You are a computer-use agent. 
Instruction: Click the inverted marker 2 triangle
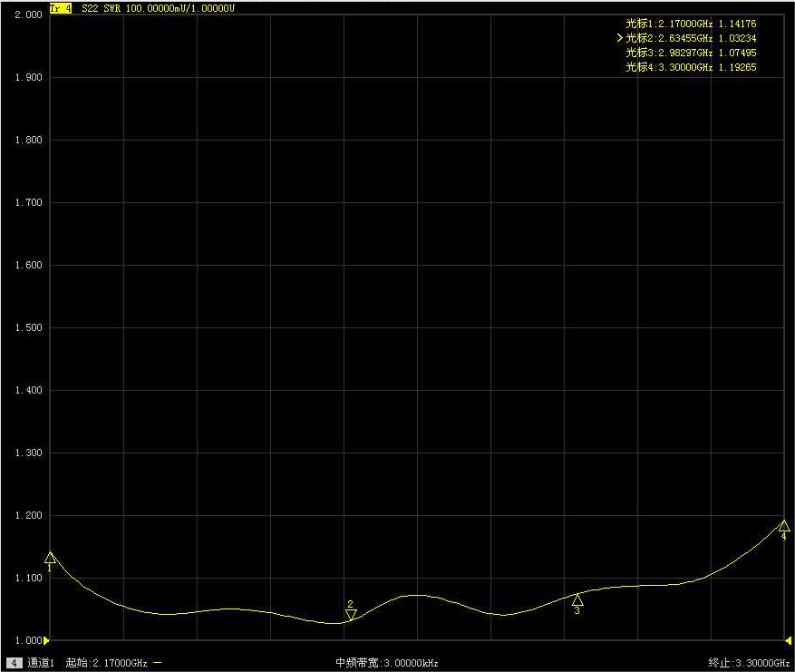[351, 614]
